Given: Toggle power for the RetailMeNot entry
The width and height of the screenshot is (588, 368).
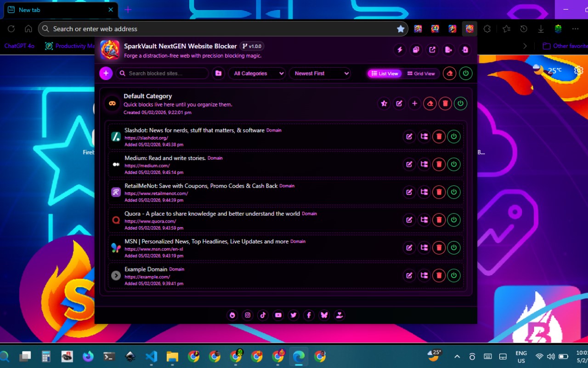Looking at the screenshot, I should [x=454, y=192].
